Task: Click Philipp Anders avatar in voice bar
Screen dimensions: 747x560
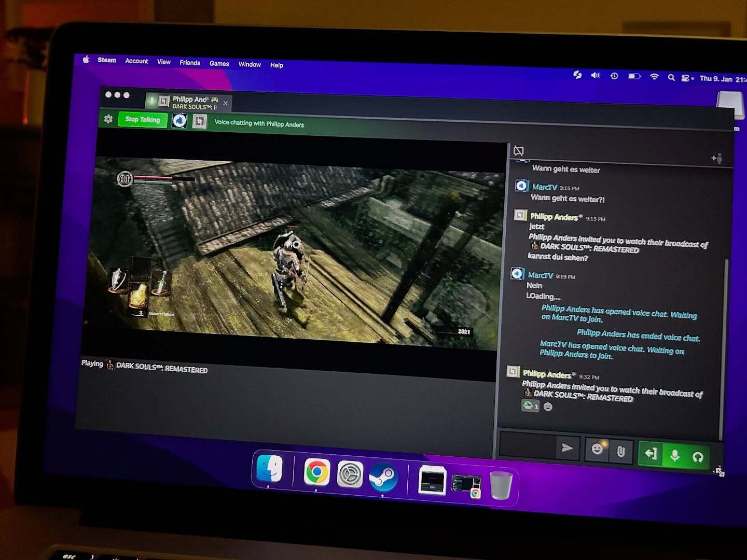Action: pos(200,121)
